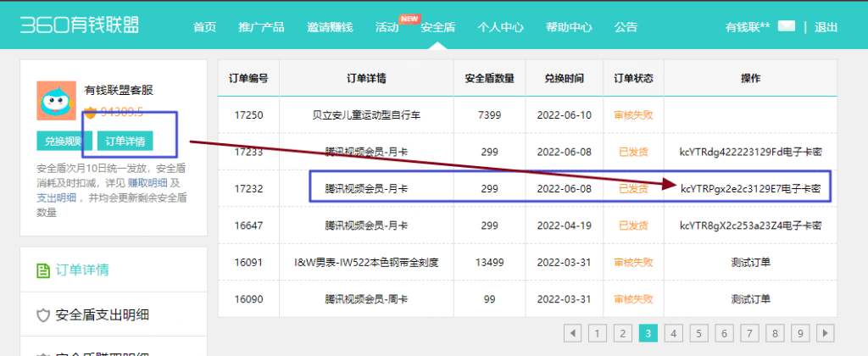Viewport: 868px width, 356px height.
Task: Open the 安全盾 navigation item
Action: [438, 26]
